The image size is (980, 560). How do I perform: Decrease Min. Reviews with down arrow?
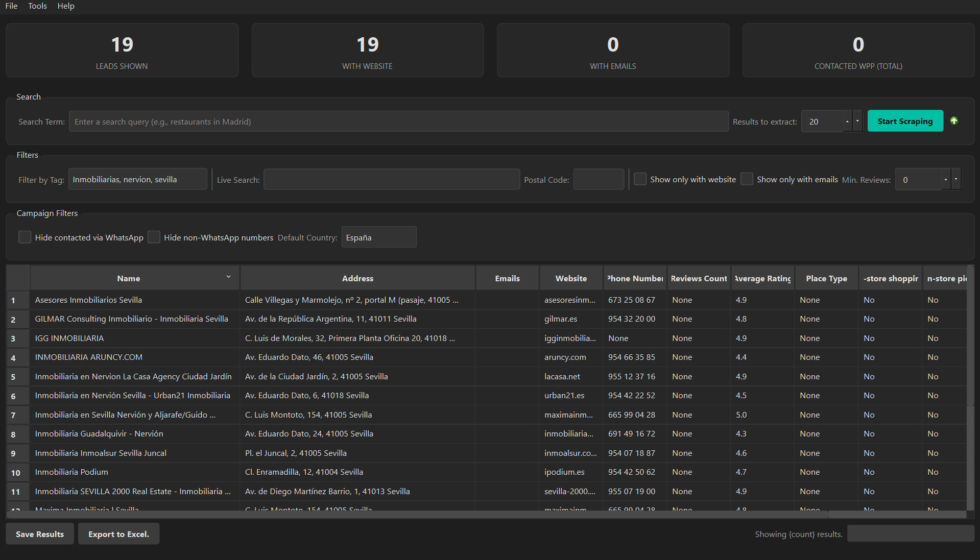pyautogui.click(x=956, y=180)
